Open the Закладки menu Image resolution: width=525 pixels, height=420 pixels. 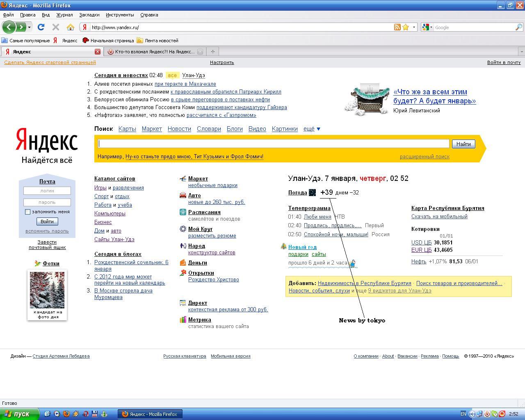point(89,15)
